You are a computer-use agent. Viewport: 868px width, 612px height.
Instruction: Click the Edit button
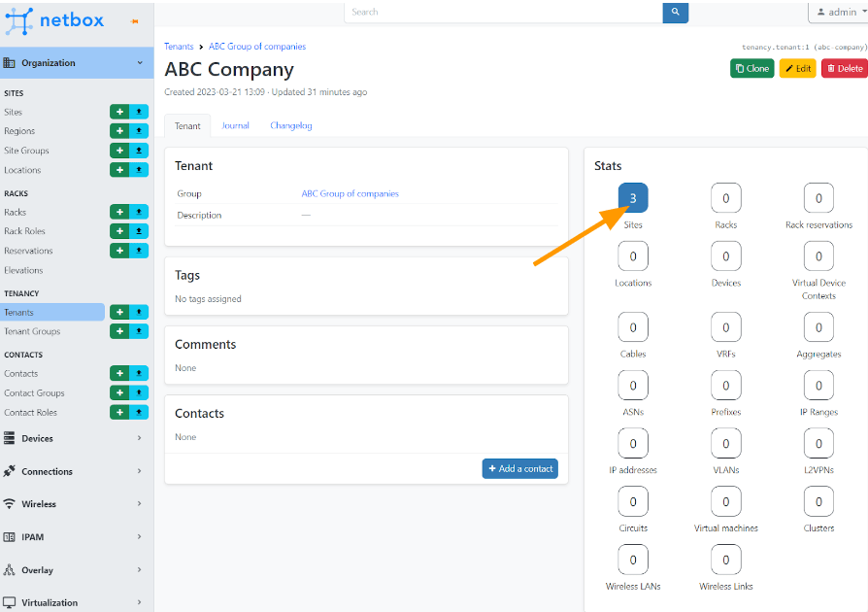(x=798, y=69)
